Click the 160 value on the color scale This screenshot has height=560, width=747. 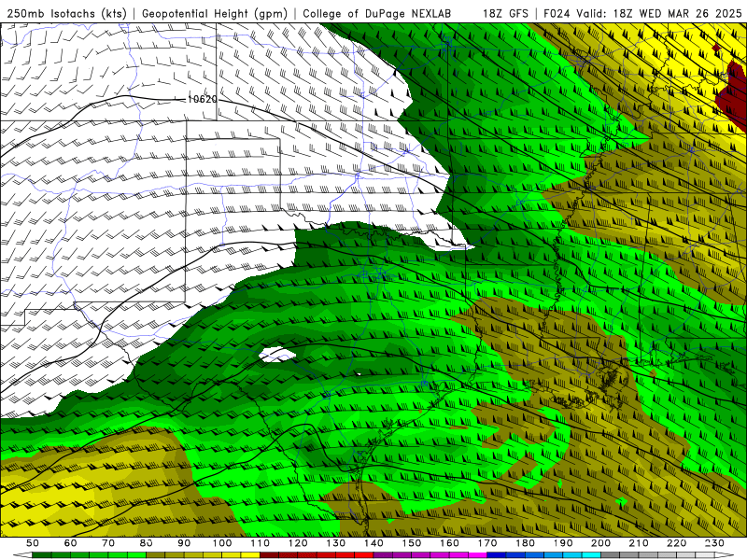tap(450, 543)
